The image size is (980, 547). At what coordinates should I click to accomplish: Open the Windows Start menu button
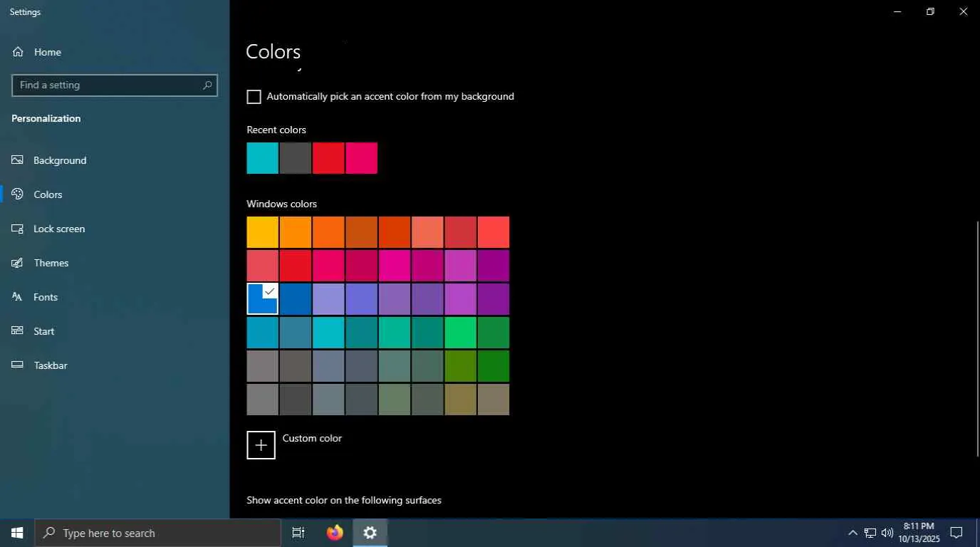tap(17, 533)
